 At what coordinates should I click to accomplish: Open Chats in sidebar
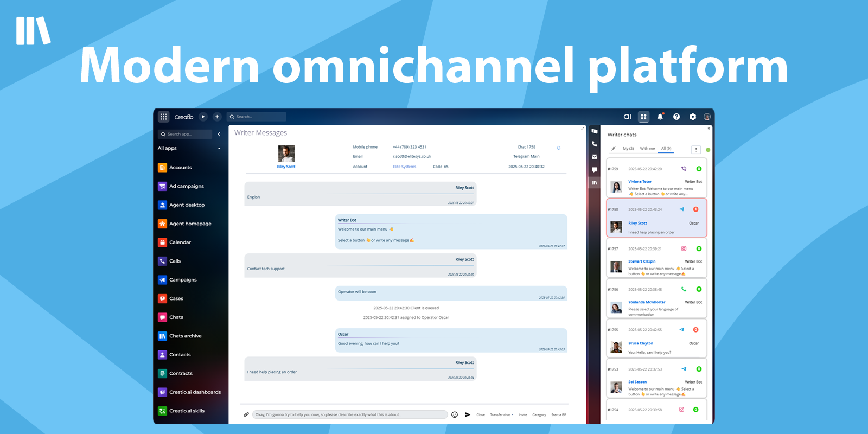click(176, 317)
